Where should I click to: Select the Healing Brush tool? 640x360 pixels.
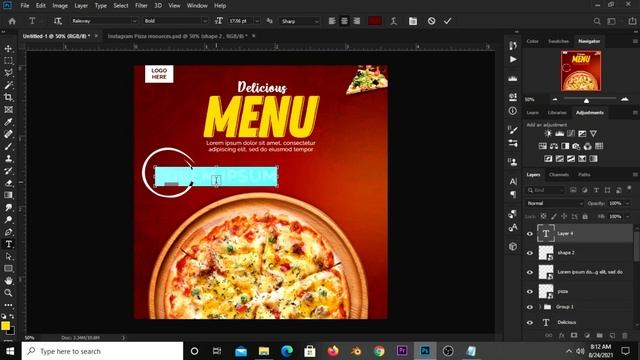tap(8, 134)
